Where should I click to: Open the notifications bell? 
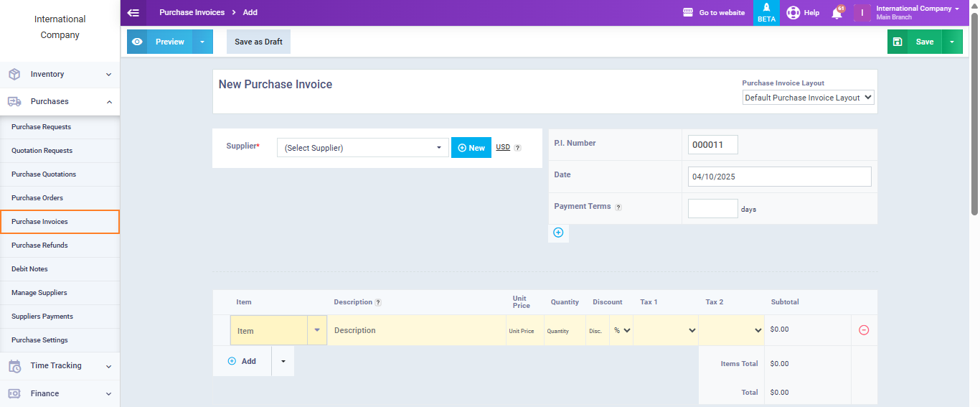coord(837,13)
